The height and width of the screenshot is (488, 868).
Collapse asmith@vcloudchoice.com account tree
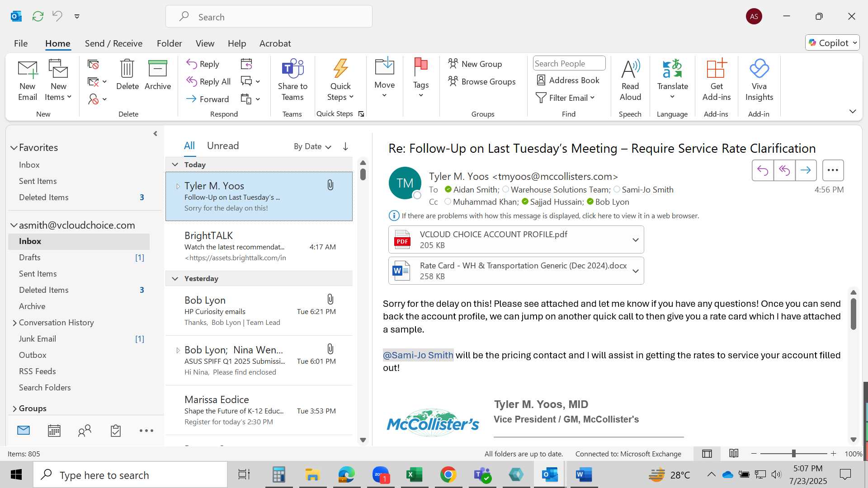(x=14, y=225)
